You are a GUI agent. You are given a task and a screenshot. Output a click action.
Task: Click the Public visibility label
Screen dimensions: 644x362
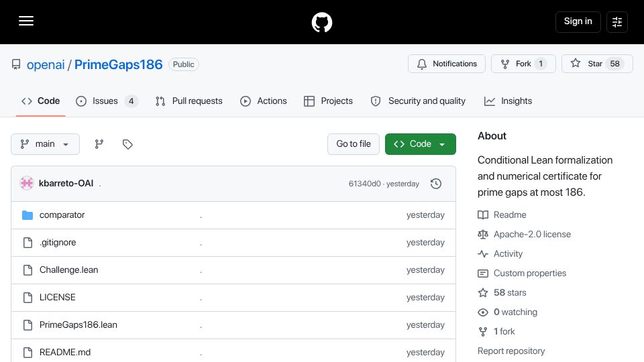[x=184, y=64]
